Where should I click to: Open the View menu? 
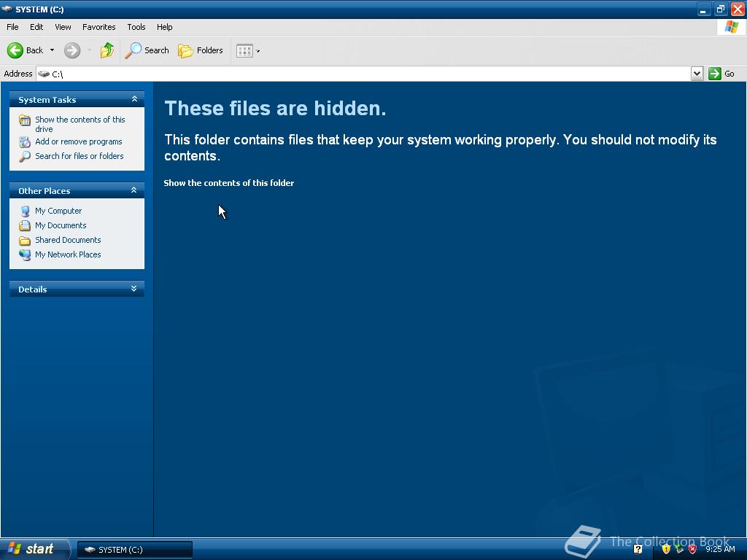[63, 27]
